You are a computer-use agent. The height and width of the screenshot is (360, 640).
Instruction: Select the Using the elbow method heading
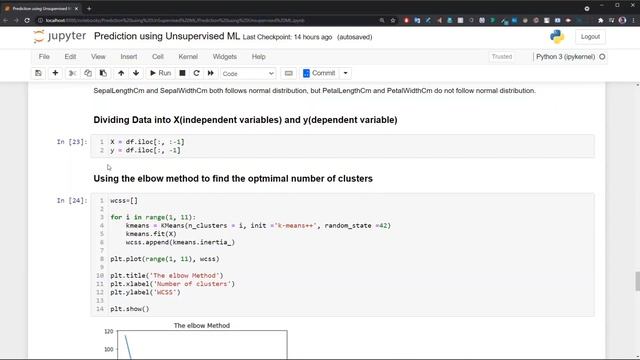click(233, 179)
